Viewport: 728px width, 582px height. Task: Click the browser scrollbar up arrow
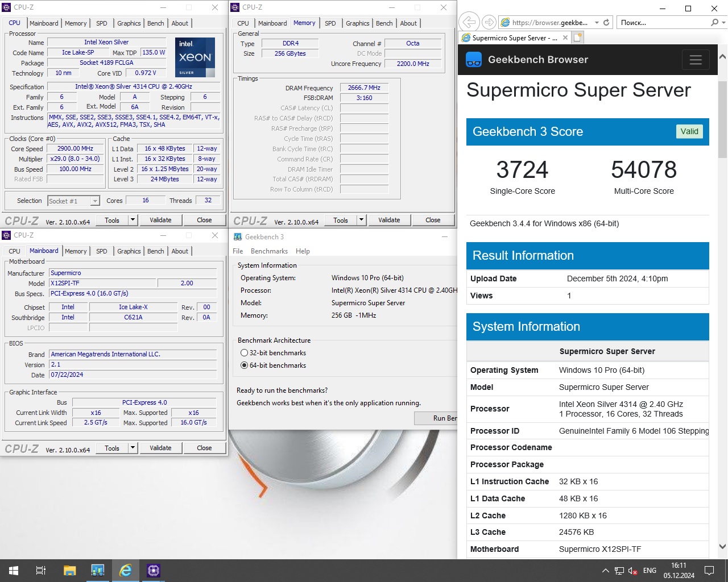[722, 57]
